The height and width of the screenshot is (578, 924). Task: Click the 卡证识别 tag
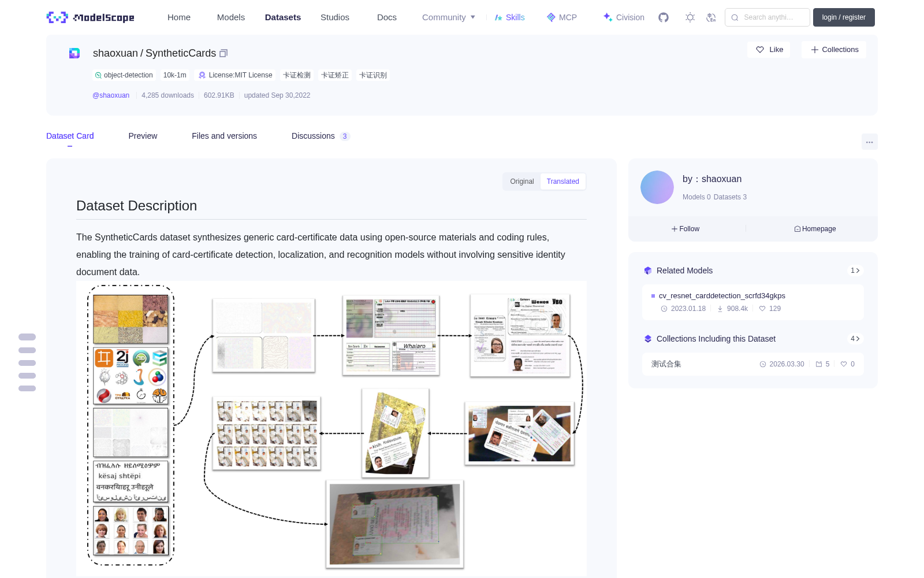(x=373, y=75)
